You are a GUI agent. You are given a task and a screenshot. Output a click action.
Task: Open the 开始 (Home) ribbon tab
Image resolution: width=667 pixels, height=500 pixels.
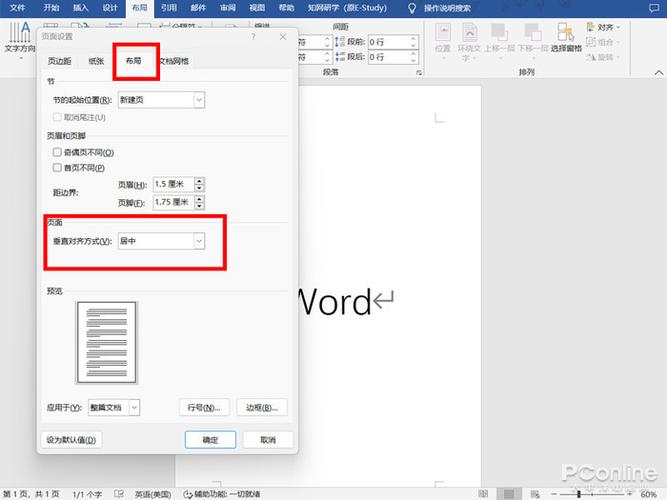pyautogui.click(x=51, y=8)
